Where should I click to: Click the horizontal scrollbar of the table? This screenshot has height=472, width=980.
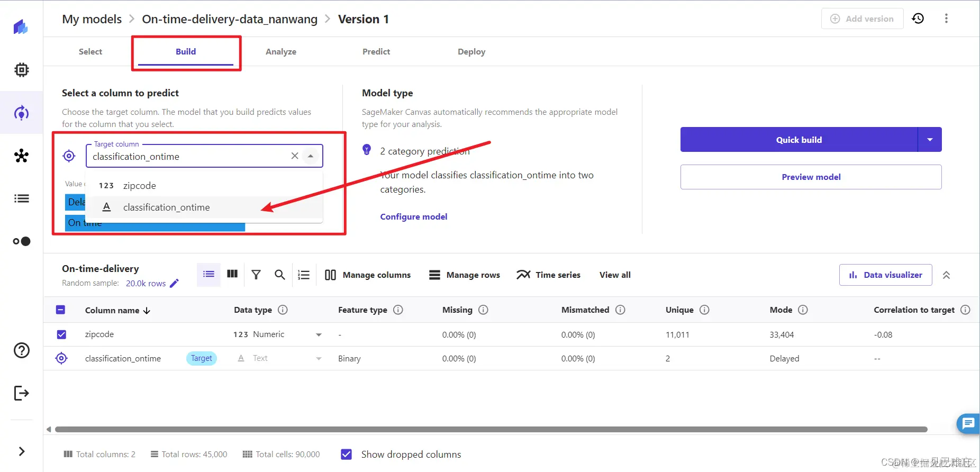click(491, 429)
